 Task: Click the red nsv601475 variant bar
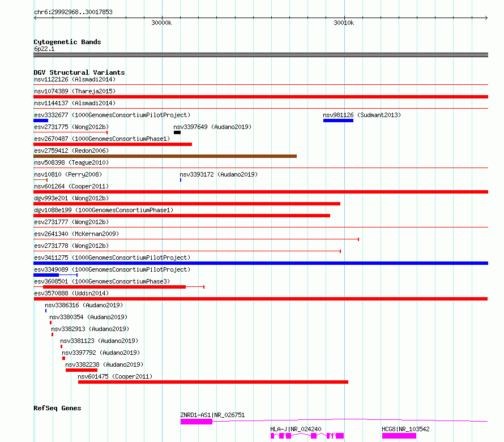tap(213, 382)
